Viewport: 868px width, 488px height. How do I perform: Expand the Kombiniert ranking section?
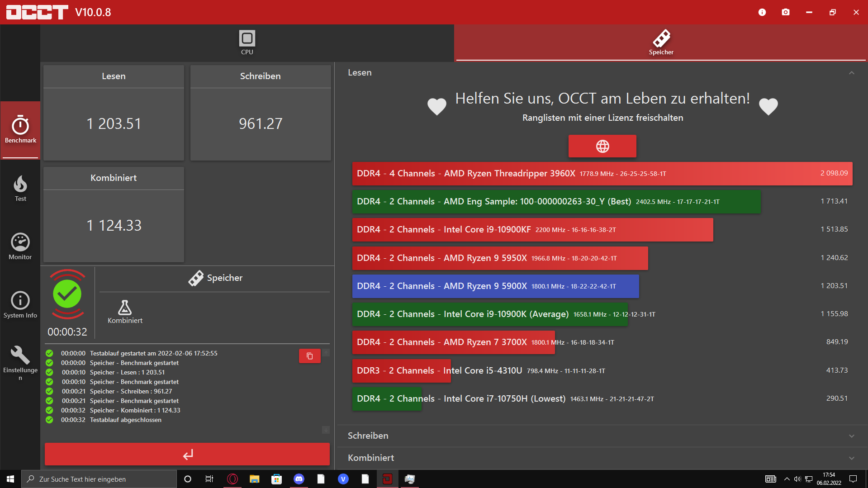(602, 458)
